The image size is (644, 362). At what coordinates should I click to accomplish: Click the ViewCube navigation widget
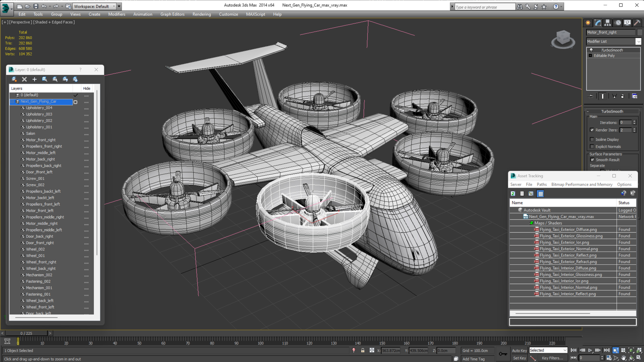coord(563,39)
